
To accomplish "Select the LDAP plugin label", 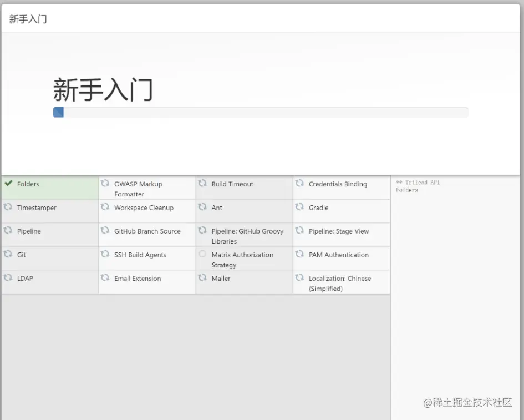I will (25, 278).
